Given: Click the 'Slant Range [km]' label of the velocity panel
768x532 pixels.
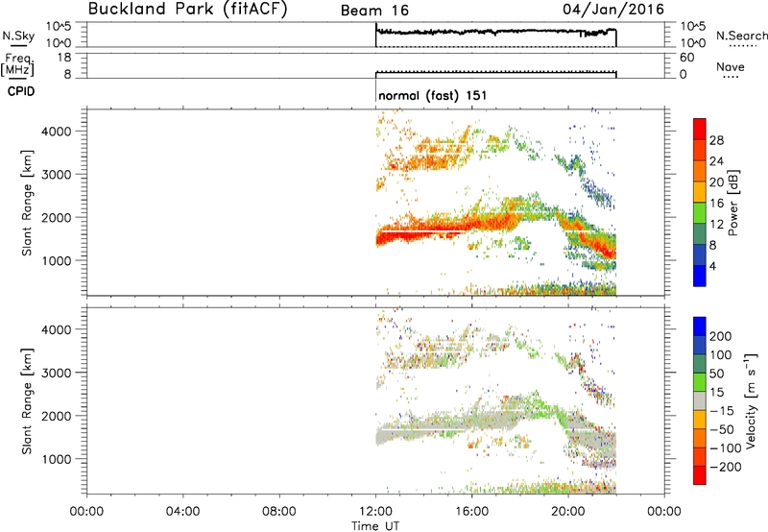Looking at the screenshot, I should pyautogui.click(x=27, y=401).
